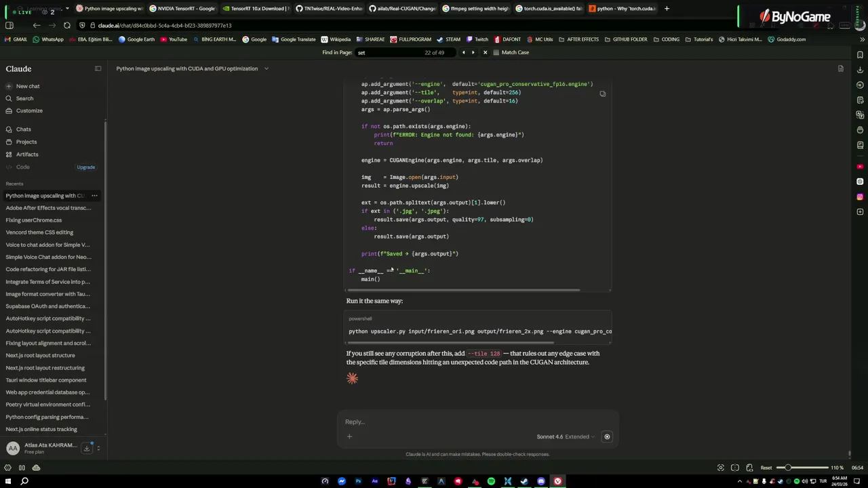Open the Code section
868x488 pixels.
coord(18,167)
